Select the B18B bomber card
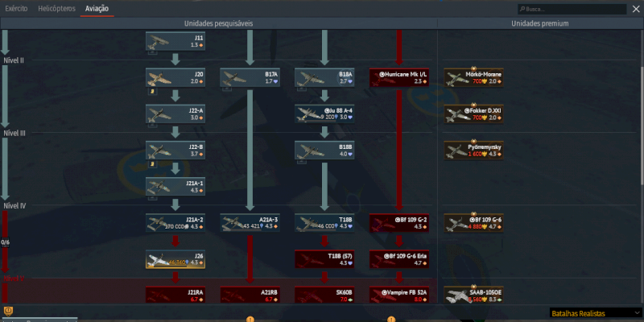Viewport: 644px width, 322px height. [324, 151]
